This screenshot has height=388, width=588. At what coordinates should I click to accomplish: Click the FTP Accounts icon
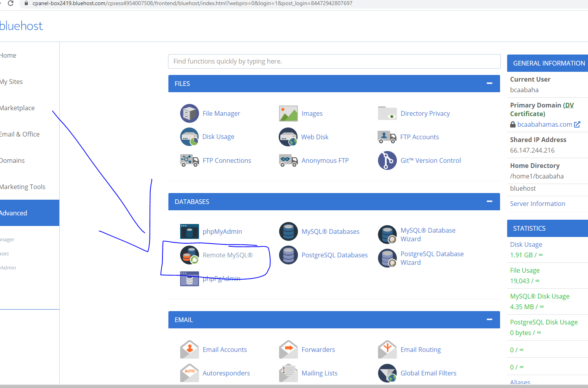[x=387, y=137]
